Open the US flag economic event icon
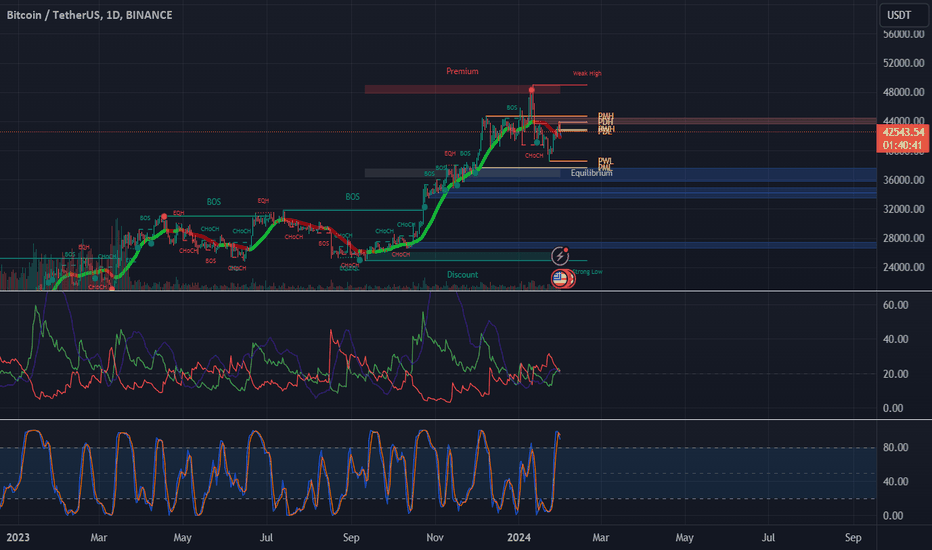Screen dimensions: 932x550 click(x=560, y=278)
